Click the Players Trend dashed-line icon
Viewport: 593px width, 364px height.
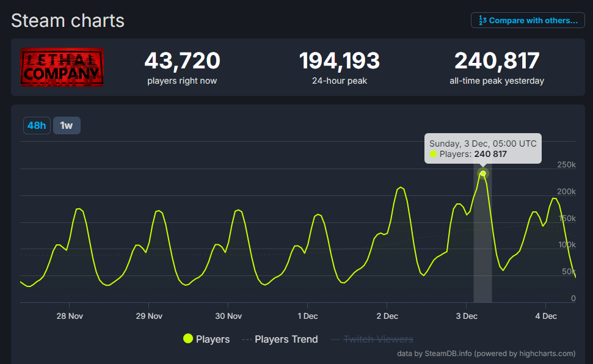point(248,339)
